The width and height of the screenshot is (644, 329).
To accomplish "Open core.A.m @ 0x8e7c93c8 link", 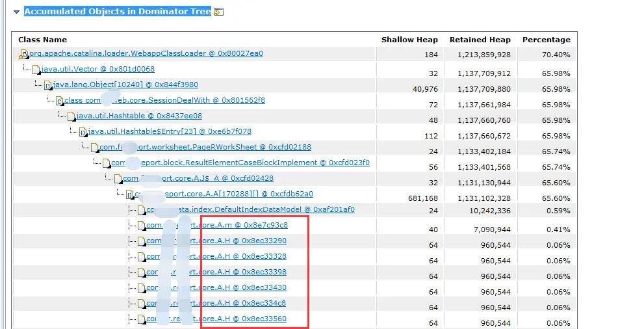I will [217, 225].
